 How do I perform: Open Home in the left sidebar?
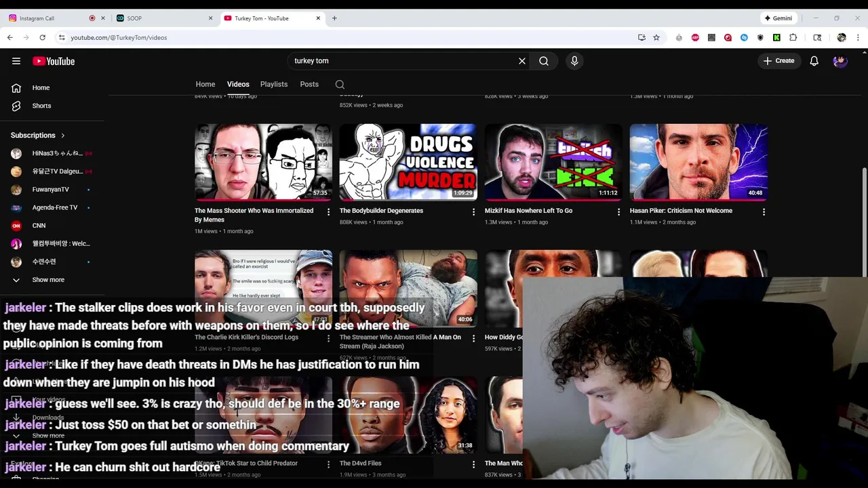[41, 87]
